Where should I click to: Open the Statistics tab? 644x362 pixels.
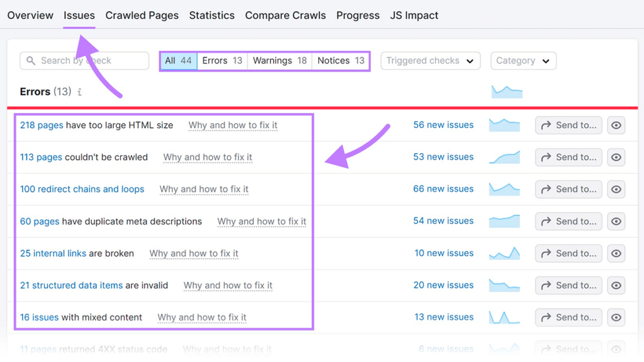pos(211,15)
